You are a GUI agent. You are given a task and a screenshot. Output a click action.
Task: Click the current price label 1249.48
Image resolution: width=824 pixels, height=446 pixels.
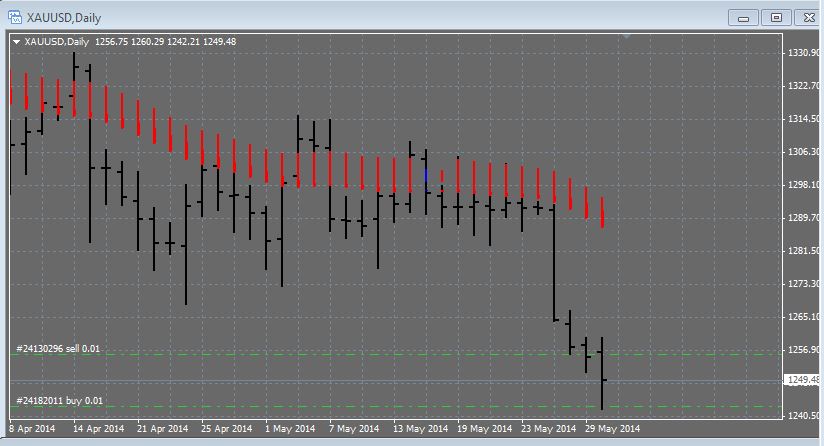[802, 379]
